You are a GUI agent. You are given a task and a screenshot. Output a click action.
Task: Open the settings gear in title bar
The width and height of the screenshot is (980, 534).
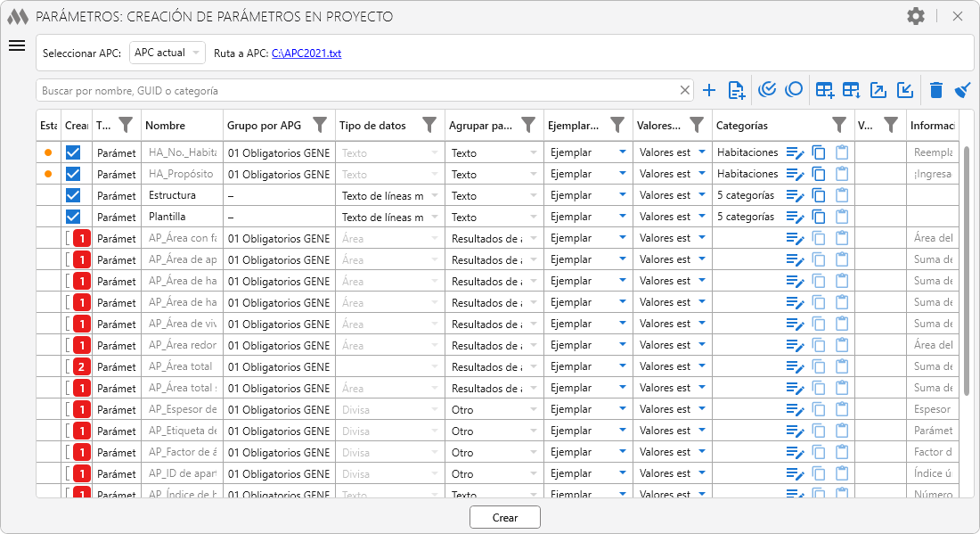915,16
